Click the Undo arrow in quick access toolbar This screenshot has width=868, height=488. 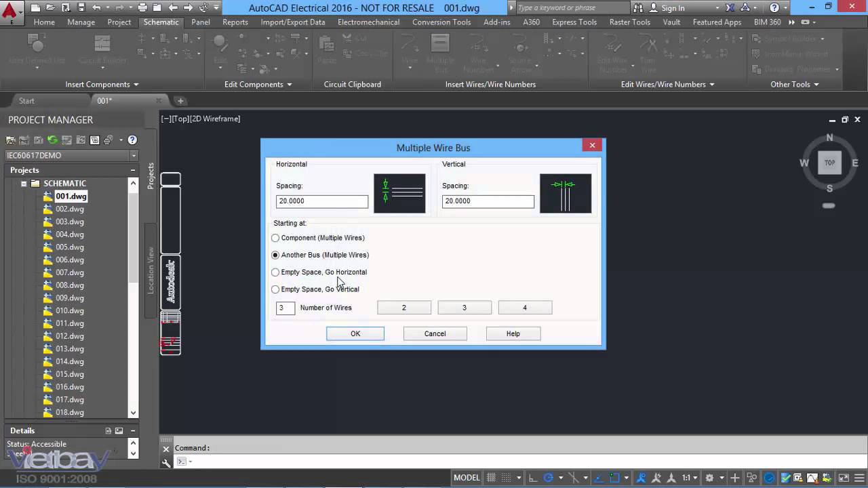click(96, 8)
